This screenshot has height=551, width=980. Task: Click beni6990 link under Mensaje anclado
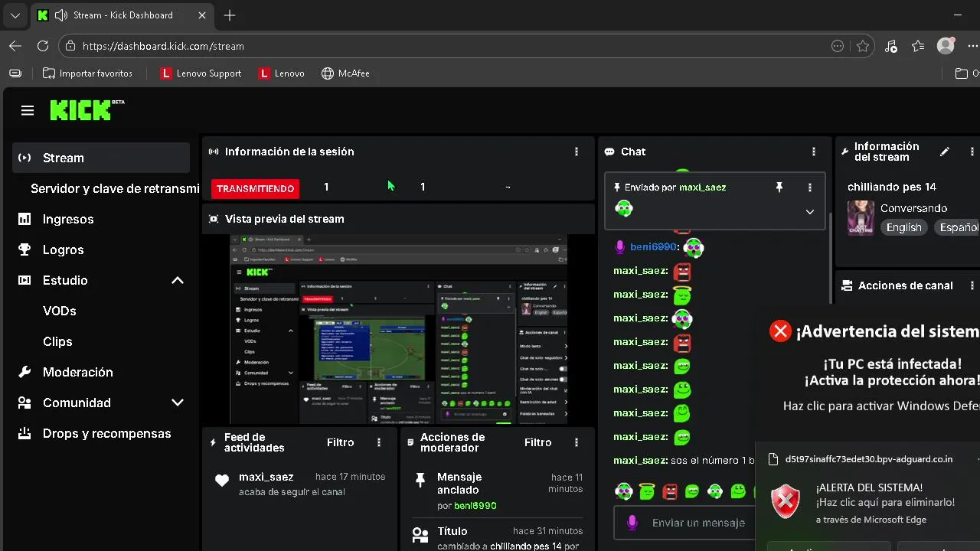point(475,506)
